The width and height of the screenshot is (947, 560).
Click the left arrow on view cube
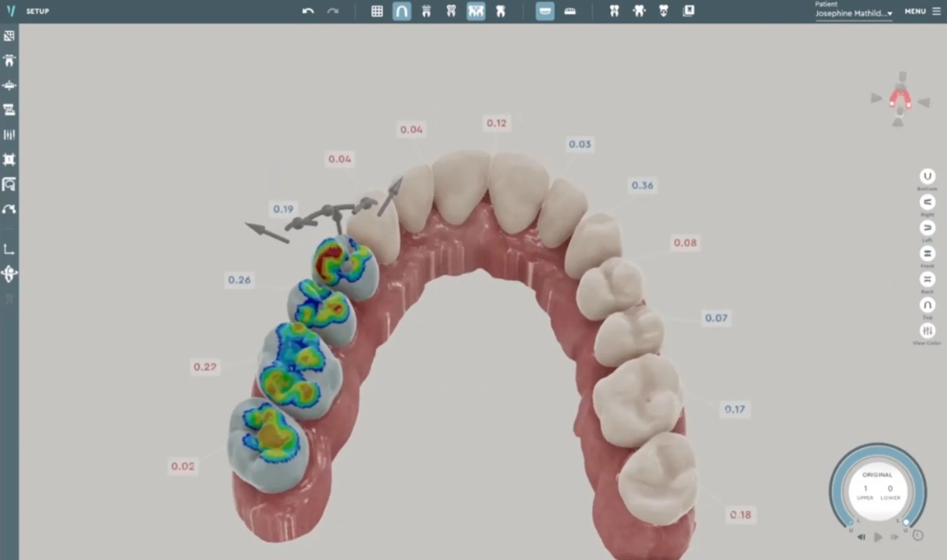click(x=876, y=98)
